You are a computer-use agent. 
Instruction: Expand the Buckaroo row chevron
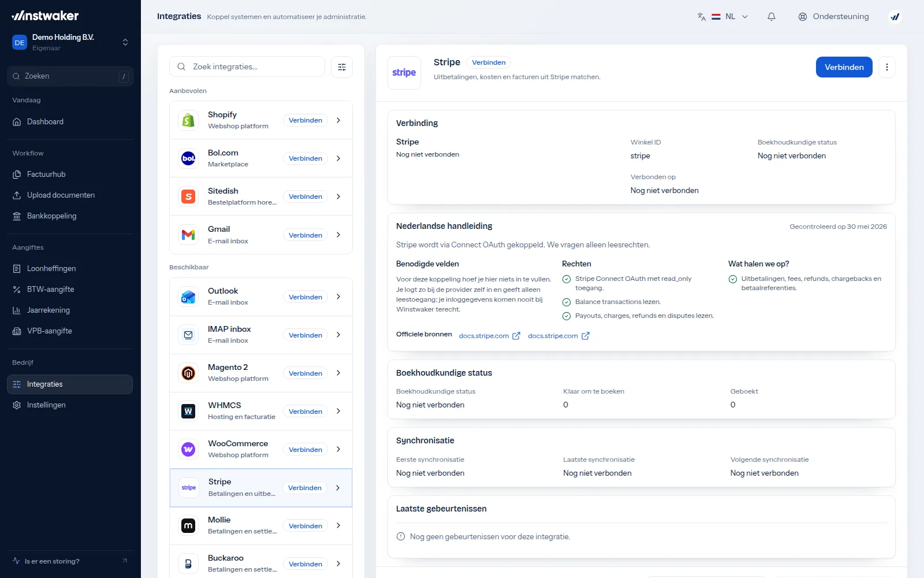[x=338, y=564]
